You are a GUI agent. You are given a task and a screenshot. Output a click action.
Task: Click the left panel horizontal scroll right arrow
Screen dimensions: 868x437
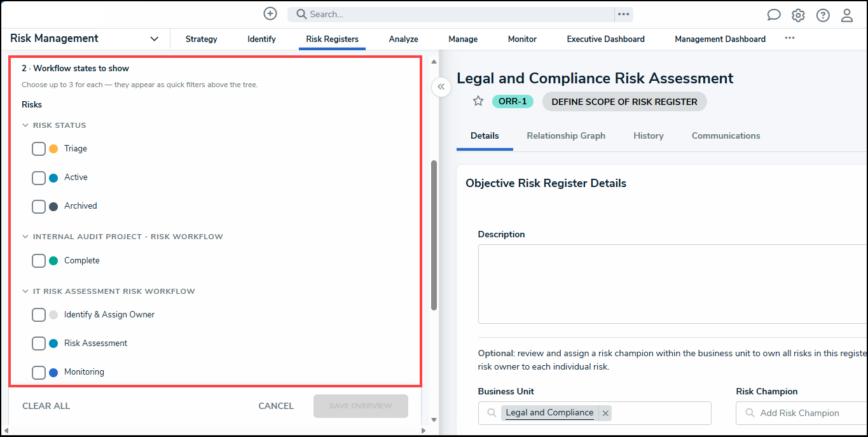tap(423, 431)
